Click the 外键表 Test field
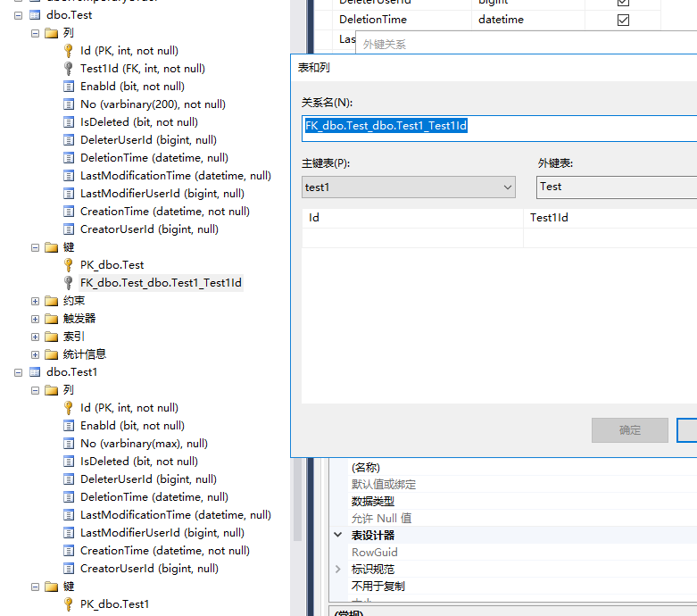 coord(617,187)
